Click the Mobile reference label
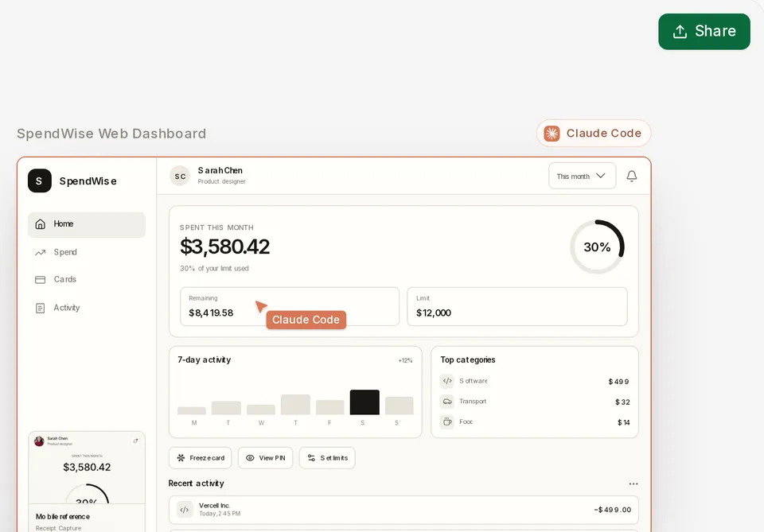Viewport: 764px width, 532px height. point(63,516)
